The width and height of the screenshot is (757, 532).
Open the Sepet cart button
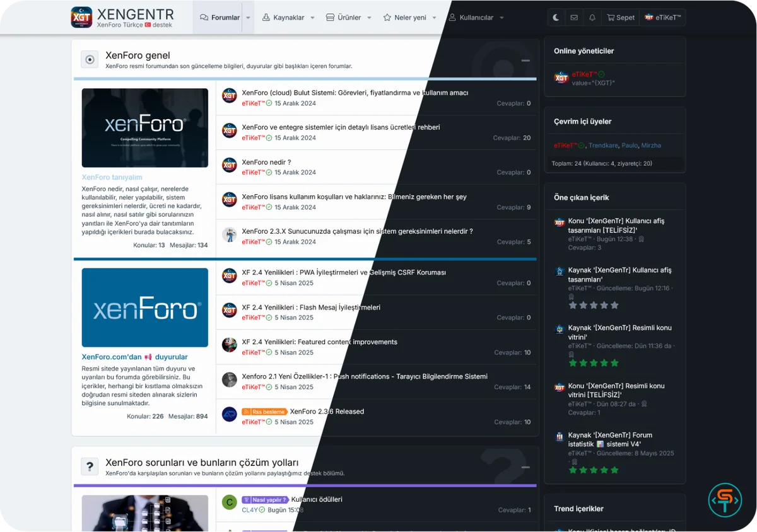621,18
